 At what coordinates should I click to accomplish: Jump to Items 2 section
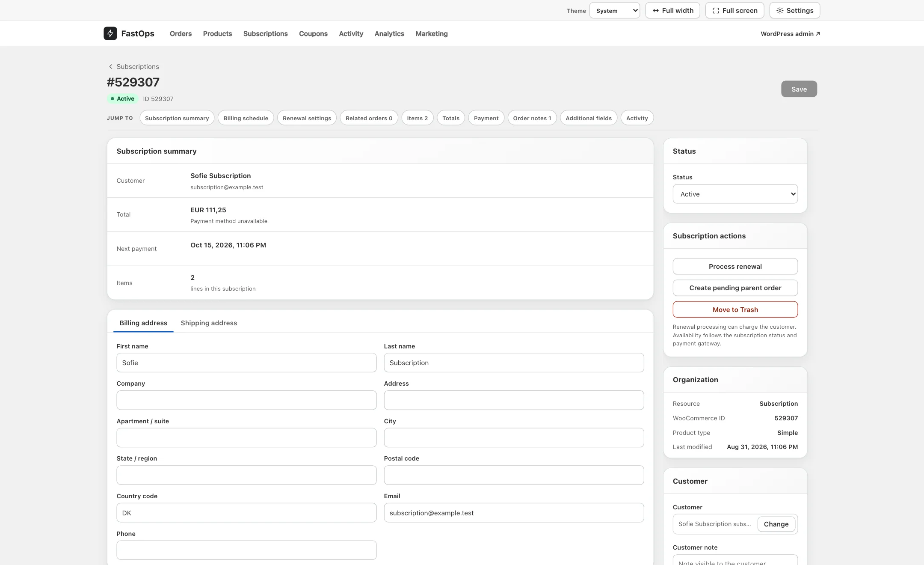(417, 118)
